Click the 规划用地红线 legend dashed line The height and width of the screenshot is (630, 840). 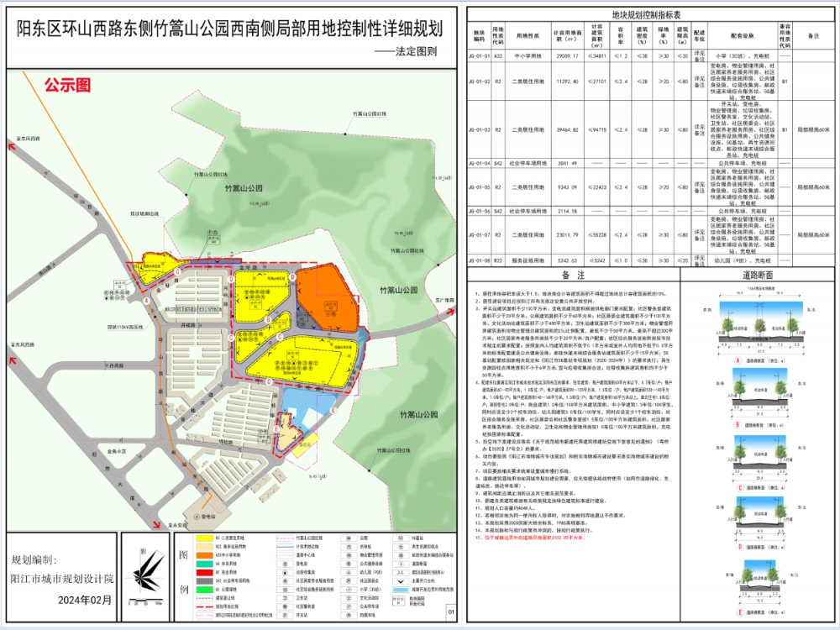point(205,607)
